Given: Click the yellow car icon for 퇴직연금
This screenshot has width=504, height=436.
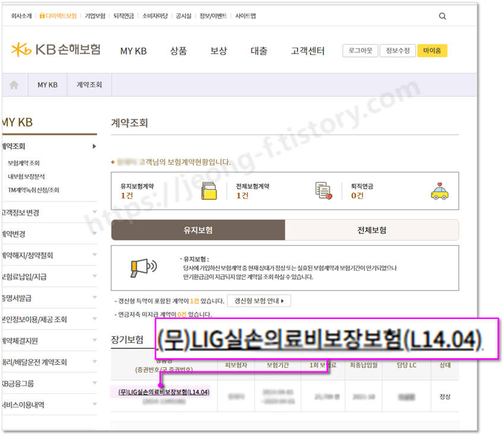Looking at the screenshot, I should (439, 191).
